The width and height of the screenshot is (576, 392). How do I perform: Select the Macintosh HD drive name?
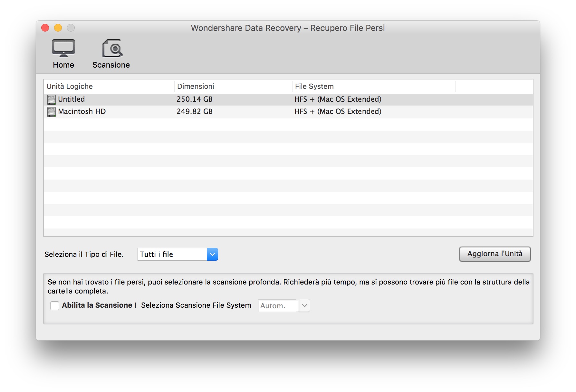[82, 111]
